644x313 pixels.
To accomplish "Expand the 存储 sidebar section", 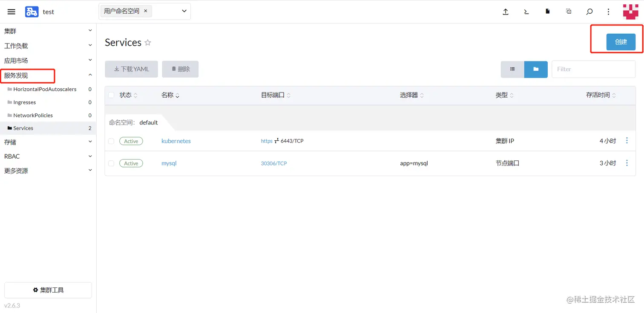I will point(48,142).
